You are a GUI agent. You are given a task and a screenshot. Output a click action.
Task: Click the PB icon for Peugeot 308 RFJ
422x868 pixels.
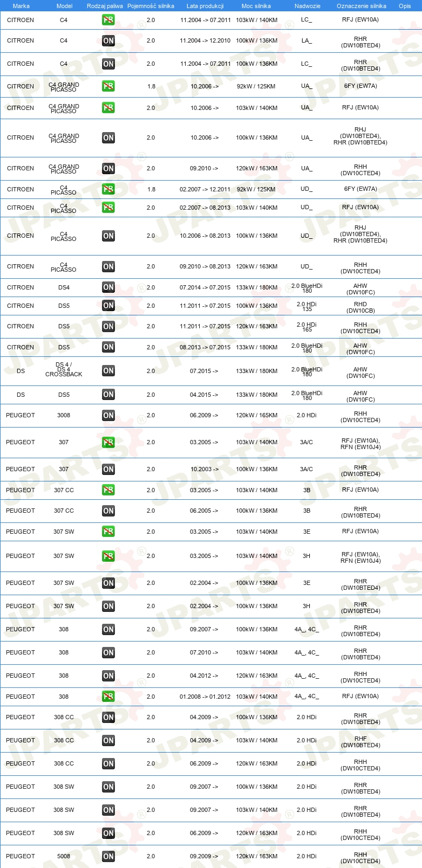[108, 697]
